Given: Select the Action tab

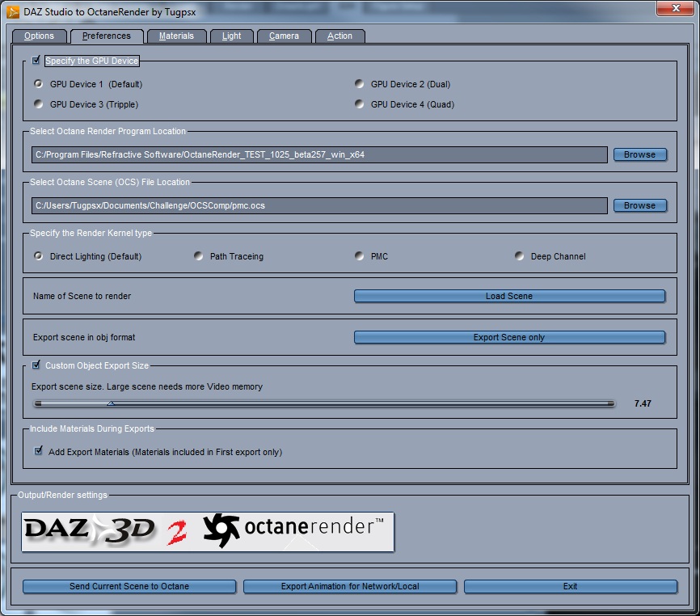Looking at the screenshot, I should [339, 36].
